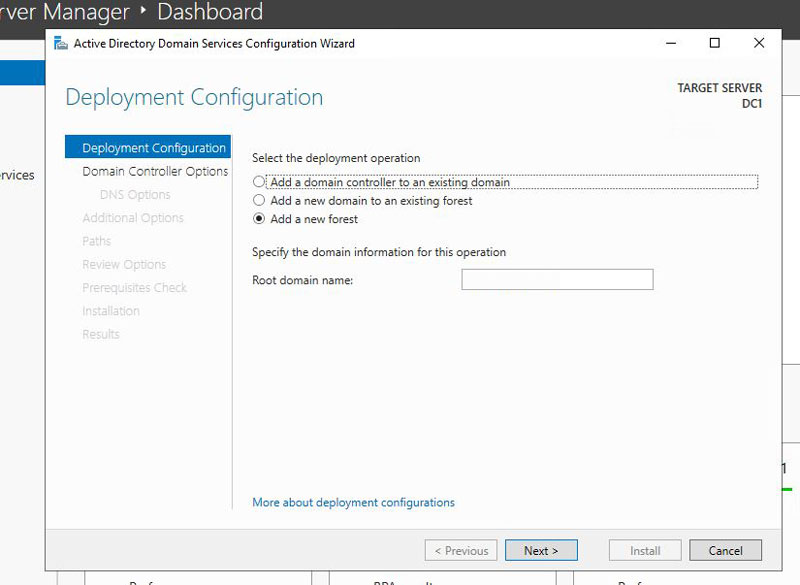Click the 'Root domain name:' label
The height and width of the screenshot is (585, 800).
302,280
